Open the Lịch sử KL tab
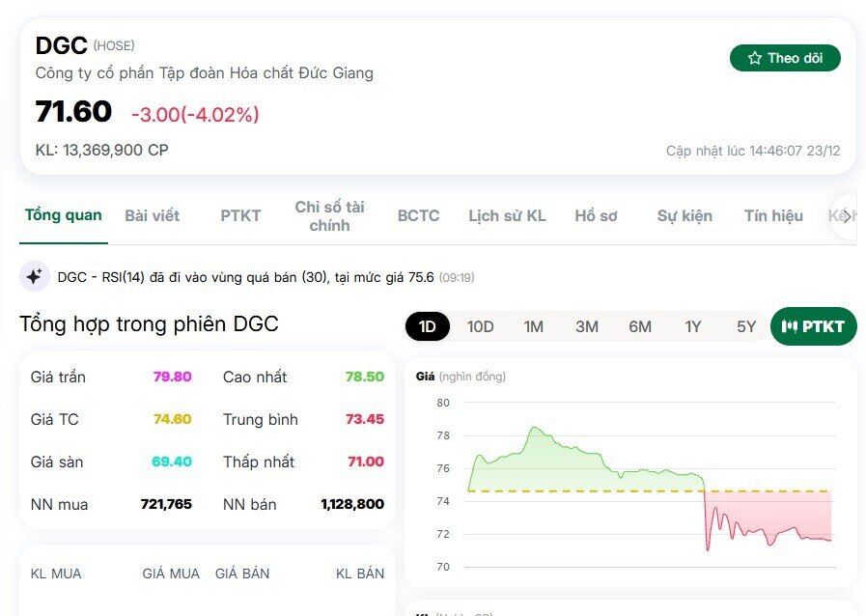The image size is (866, 616). point(509,215)
